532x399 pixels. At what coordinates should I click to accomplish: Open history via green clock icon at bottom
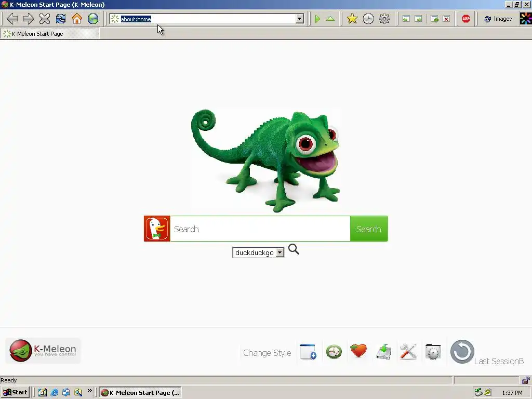[x=334, y=352]
